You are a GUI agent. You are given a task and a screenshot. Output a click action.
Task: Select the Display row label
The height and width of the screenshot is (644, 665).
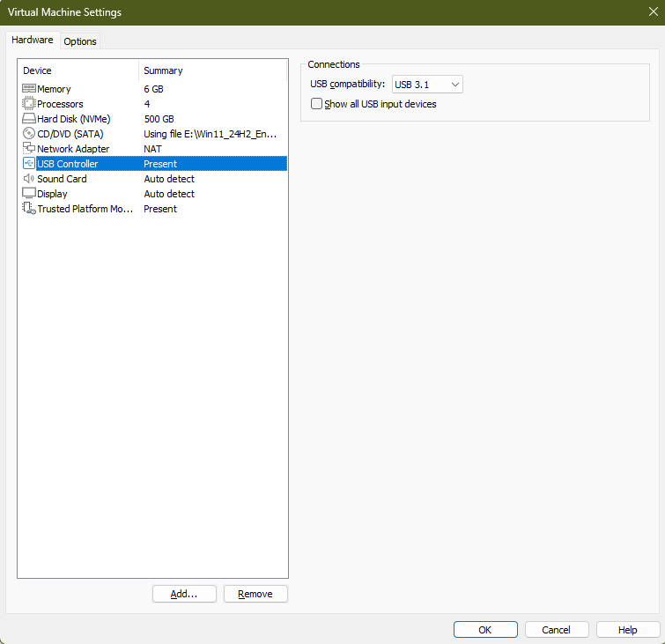52,194
